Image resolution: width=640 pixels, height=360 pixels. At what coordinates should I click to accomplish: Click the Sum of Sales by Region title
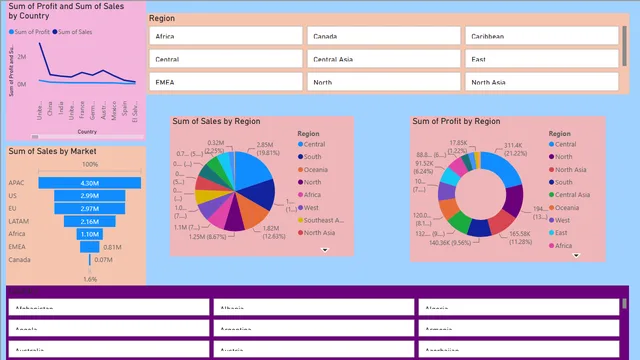216,121
